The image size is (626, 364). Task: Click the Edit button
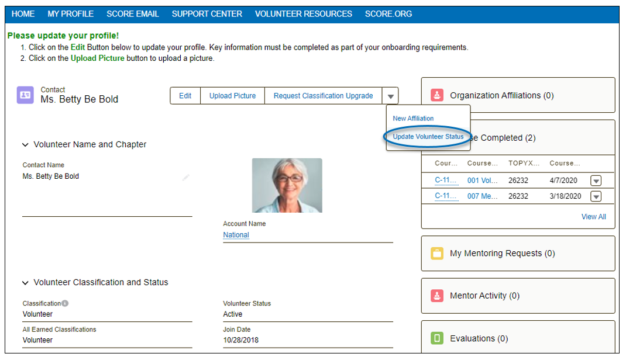(x=185, y=96)
